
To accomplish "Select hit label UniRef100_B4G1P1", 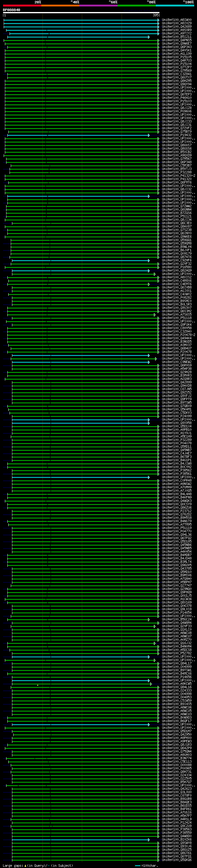I will click(177, 460).
